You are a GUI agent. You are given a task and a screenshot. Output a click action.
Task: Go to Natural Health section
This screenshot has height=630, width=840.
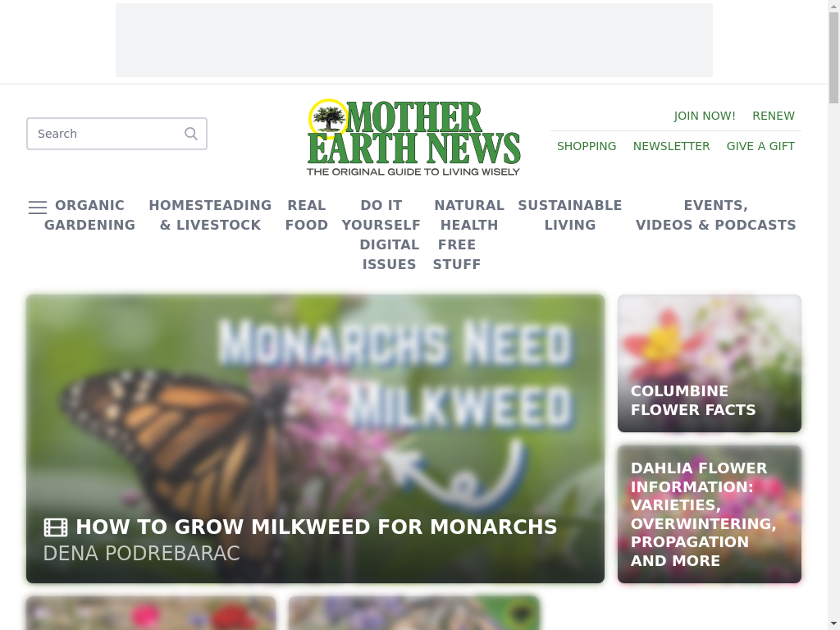click(x=469, y=215)
